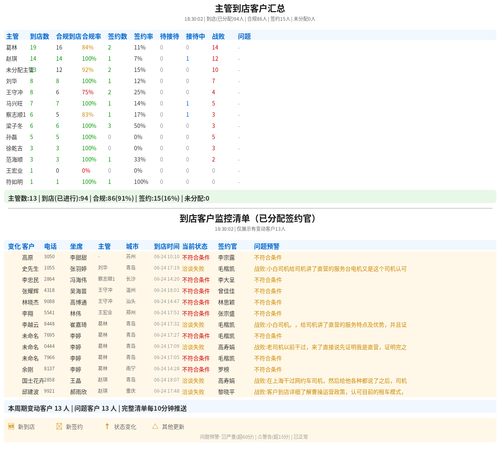Click the 0% red compliance rate cell

[86, 171]
